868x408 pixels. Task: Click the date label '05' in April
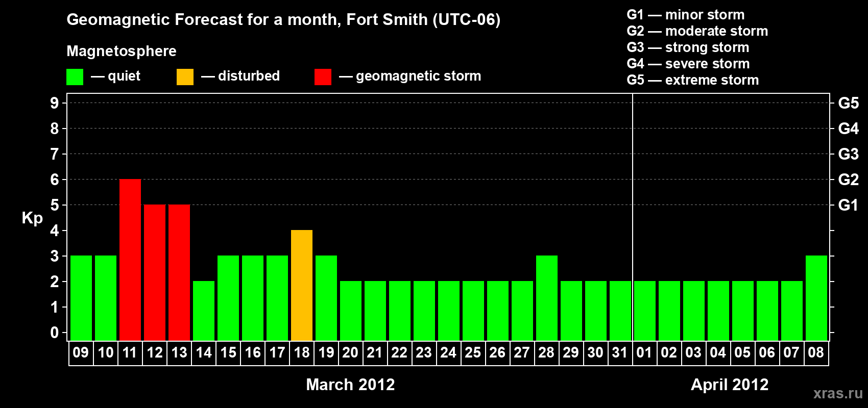(x=742, y=352)
